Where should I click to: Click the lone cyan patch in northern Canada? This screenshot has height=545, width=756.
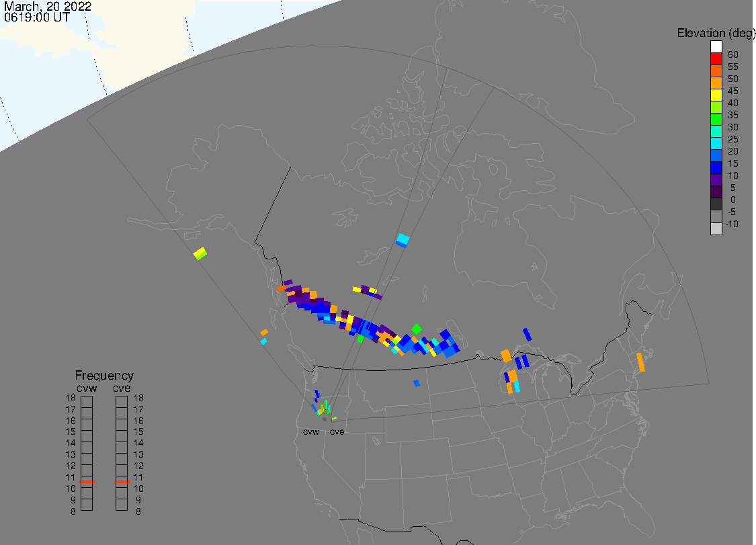(403, 239)
